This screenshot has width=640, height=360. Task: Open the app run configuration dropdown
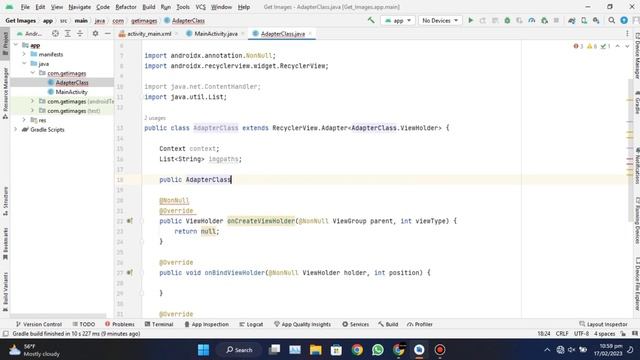pos(398,20)
